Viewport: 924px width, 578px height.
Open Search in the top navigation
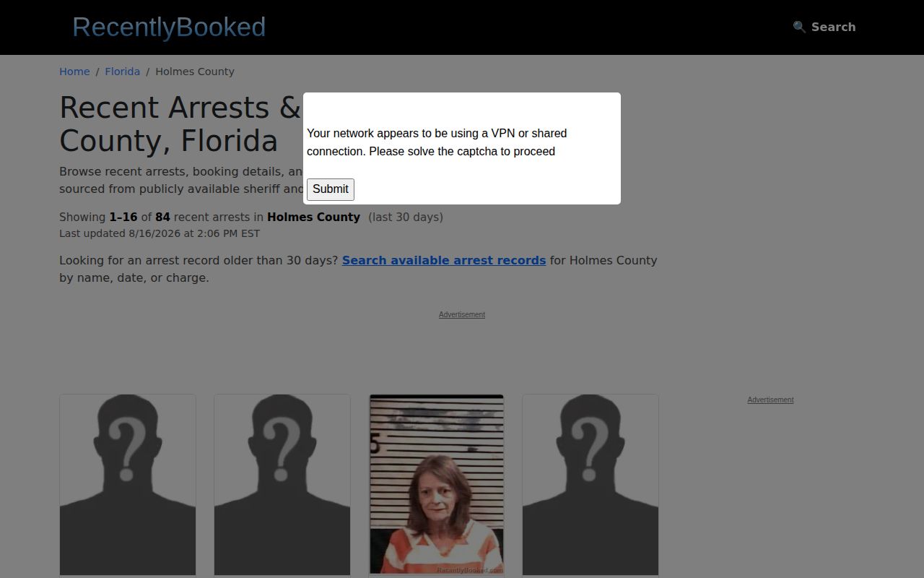824,27
